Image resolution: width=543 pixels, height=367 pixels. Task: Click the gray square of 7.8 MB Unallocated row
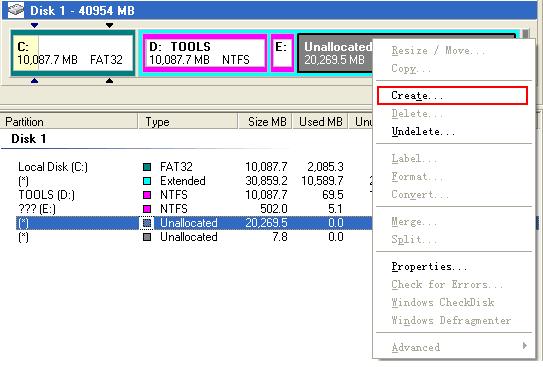(x=147, y=237)
